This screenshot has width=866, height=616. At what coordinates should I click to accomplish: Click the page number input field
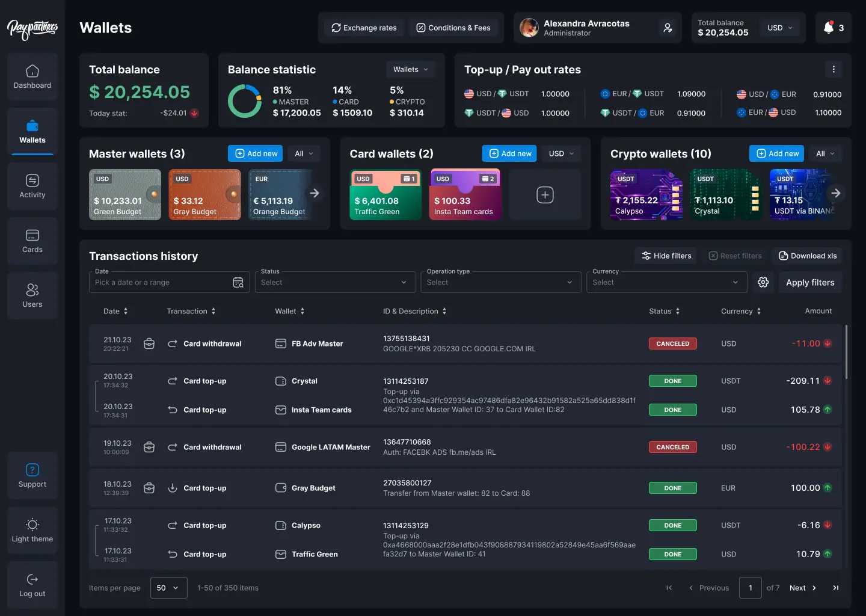(x=750, y=588)
